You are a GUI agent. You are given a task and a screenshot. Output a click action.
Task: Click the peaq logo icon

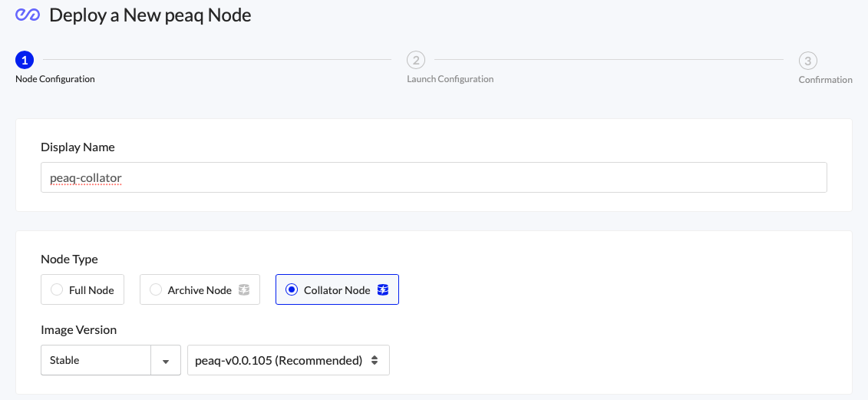click(28, 15)
